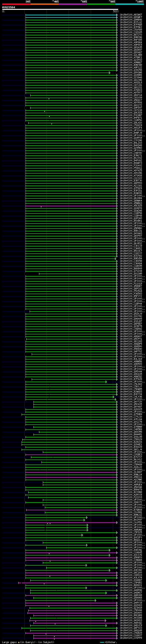
Task: Open hit UniRef100_A8IW47
Action: [131, 15]
